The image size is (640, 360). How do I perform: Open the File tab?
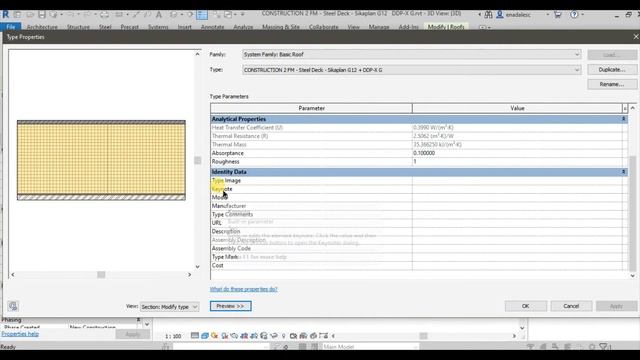pyautogui.click(x=11, y=27)
